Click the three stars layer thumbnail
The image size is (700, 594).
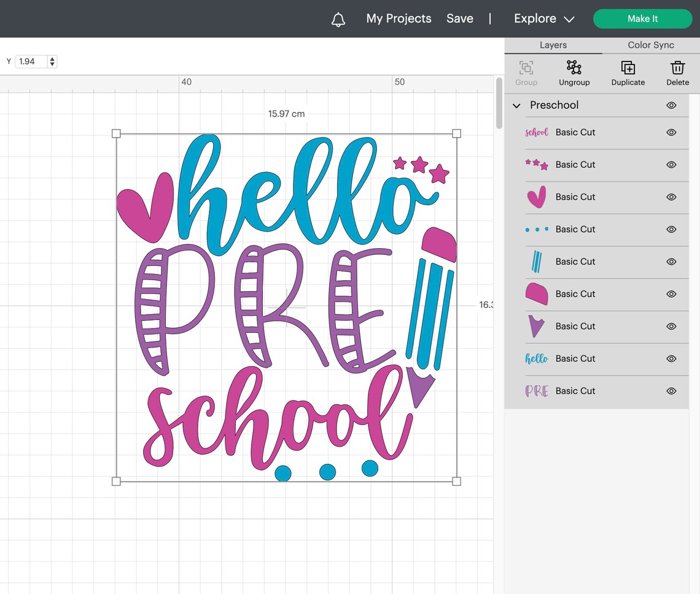(x=537, y=165)
